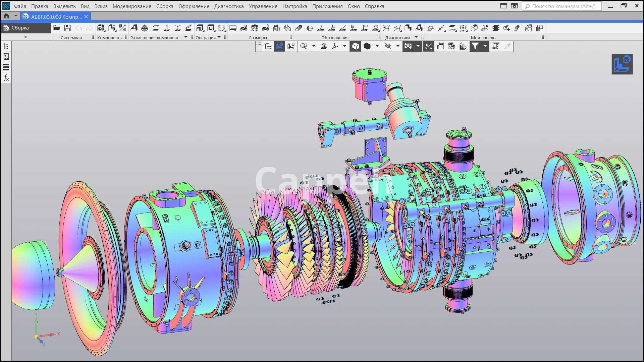
Task: Open the Диагностика menu in menu bar
Action: tap(229, 6)
